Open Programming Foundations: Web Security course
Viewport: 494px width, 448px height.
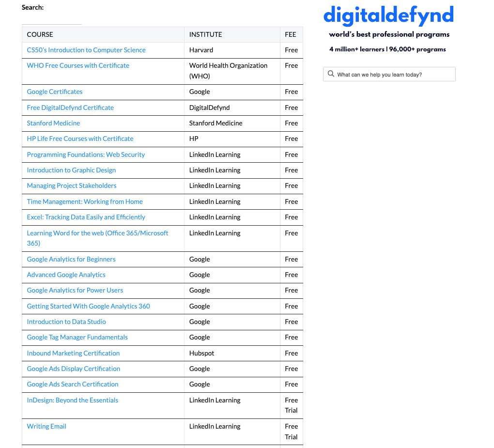[86, 154]
